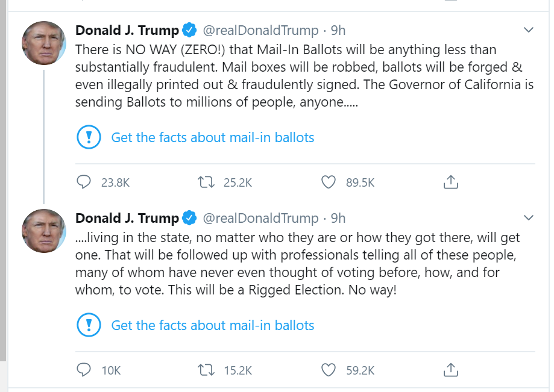
Task: Share the second tweet via share icon
Action: (x=451, y=370)
